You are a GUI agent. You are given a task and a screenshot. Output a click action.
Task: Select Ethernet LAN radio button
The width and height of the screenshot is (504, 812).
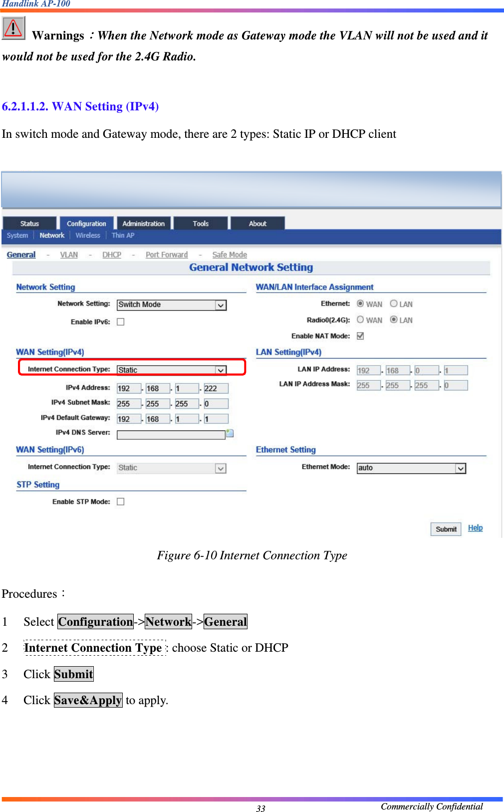pos(394,304)
